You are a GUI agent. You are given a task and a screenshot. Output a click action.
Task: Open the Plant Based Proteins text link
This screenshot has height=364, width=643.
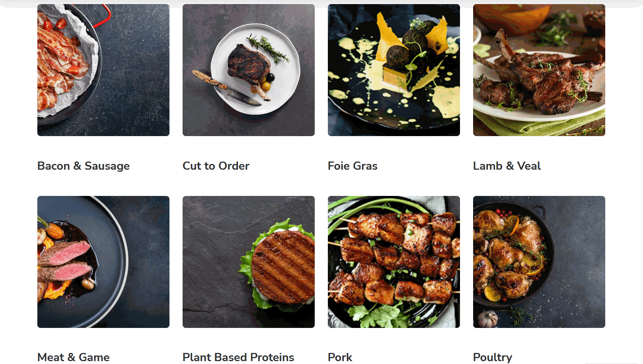[x=238, y=357]
